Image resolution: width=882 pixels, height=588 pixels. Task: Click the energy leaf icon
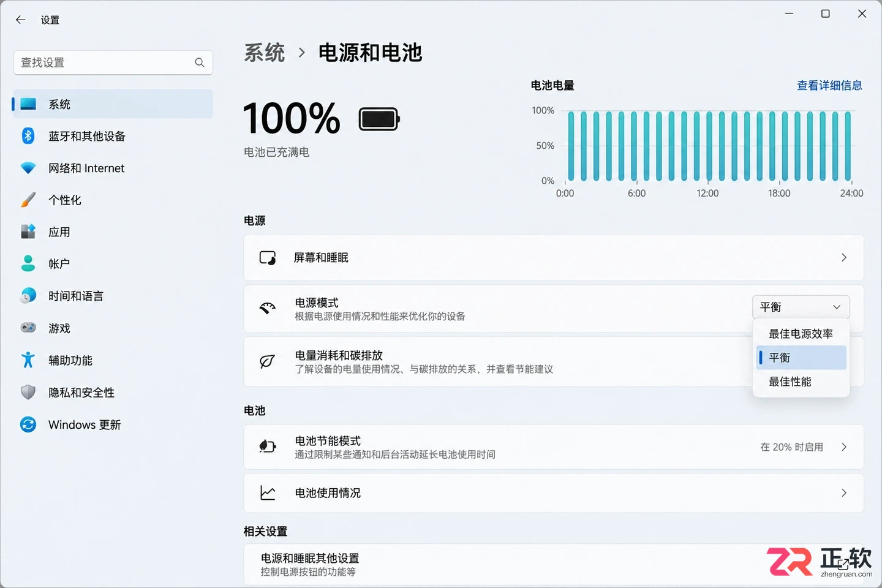point(268,361)
